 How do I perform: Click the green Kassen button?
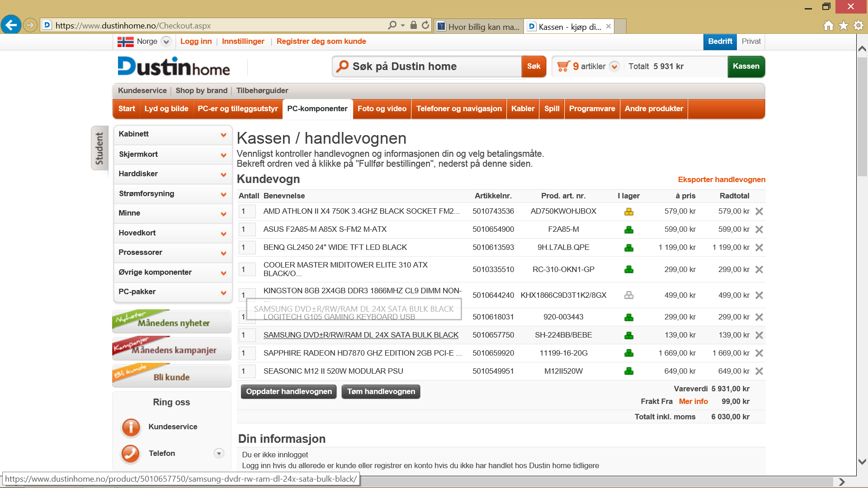coord(746,66)
